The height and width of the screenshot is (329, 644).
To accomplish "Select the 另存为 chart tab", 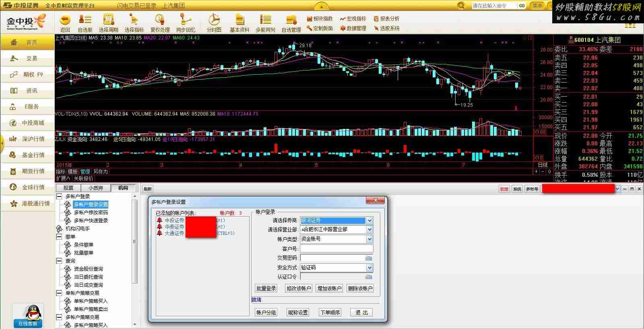I will (101, 172).
